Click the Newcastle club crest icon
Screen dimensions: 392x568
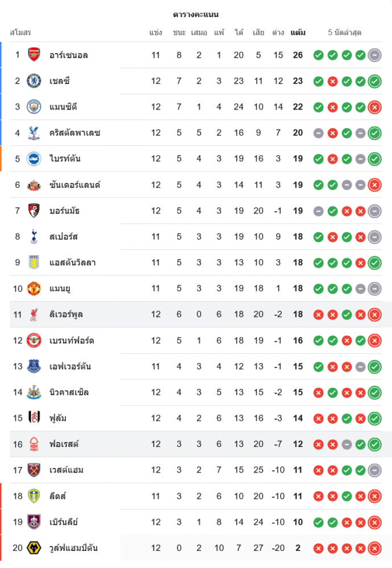[34, 392]
